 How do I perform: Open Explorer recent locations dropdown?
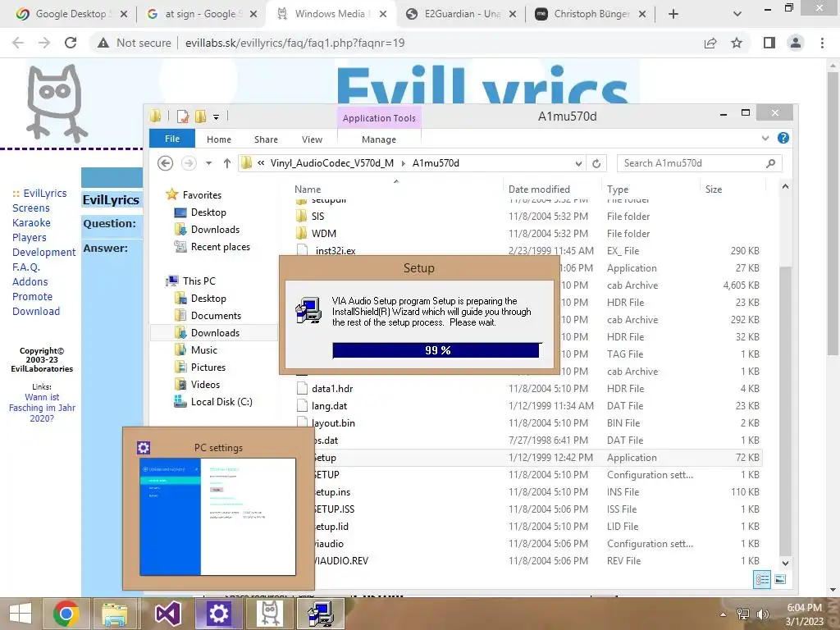tap(208, 163)
